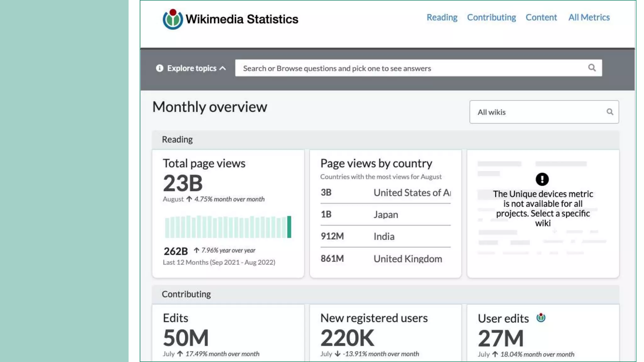Select the 27M user edits value
This screenshot has width=644, height=362.
501,338
